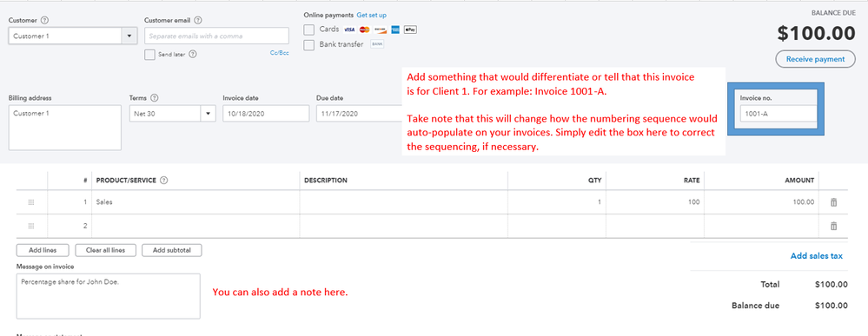The width and height of the screenshot is (868, 336).
Task: Click the Visa card logo
Action: [348, 30]
